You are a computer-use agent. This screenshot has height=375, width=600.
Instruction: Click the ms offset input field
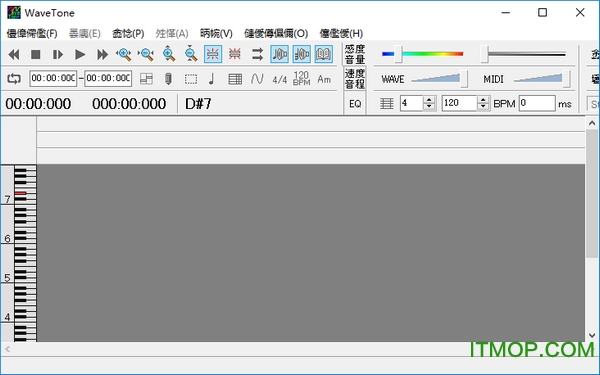(x=537, y=103)
